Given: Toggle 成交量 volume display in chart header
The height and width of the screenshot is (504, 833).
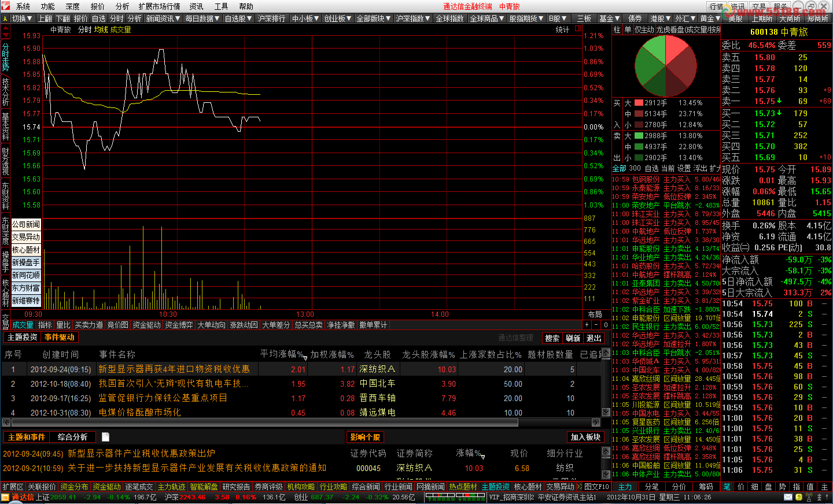Looking at the screenshot, I should 120,29.
